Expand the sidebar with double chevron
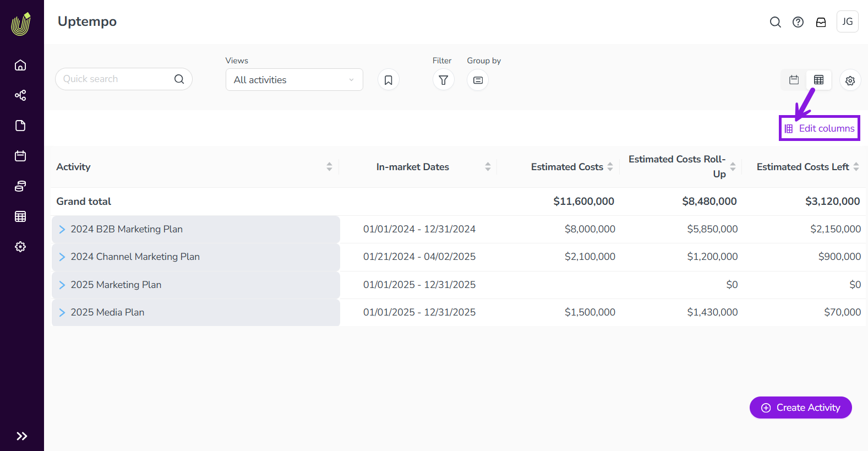 coord(21,436)
